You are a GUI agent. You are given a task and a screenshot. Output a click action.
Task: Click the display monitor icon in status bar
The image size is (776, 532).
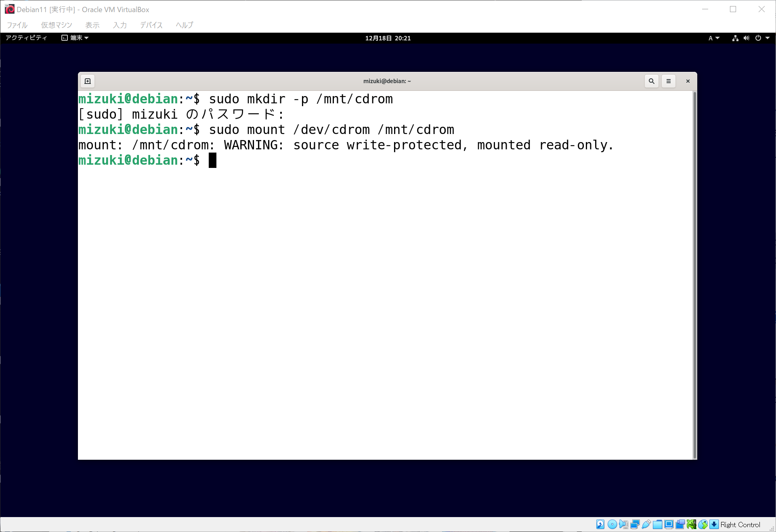click(669, 524)
